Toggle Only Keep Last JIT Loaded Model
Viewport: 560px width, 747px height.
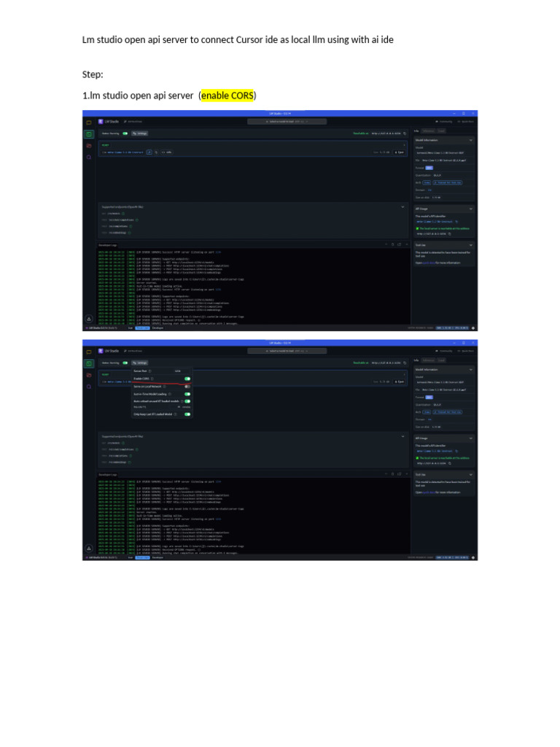187,414
